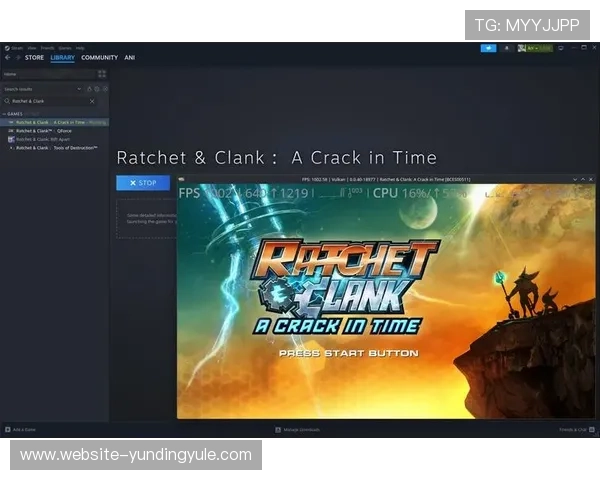Click the forward navigation arrow
Screen dimensions: 600x480
(17, 58)
